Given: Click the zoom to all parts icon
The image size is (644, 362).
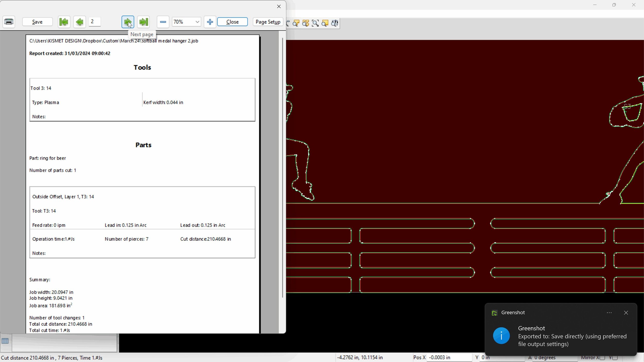Looking at the screenshot, I should pos(306,23).
